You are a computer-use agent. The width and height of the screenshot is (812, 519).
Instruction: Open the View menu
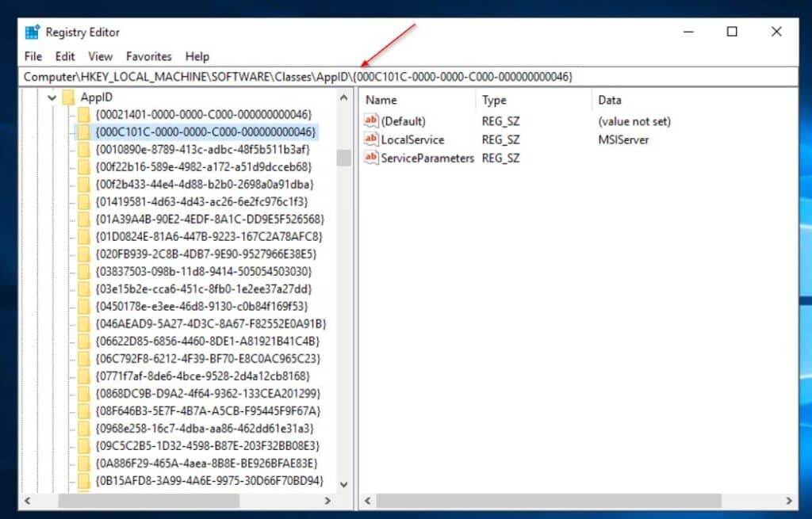100,56
